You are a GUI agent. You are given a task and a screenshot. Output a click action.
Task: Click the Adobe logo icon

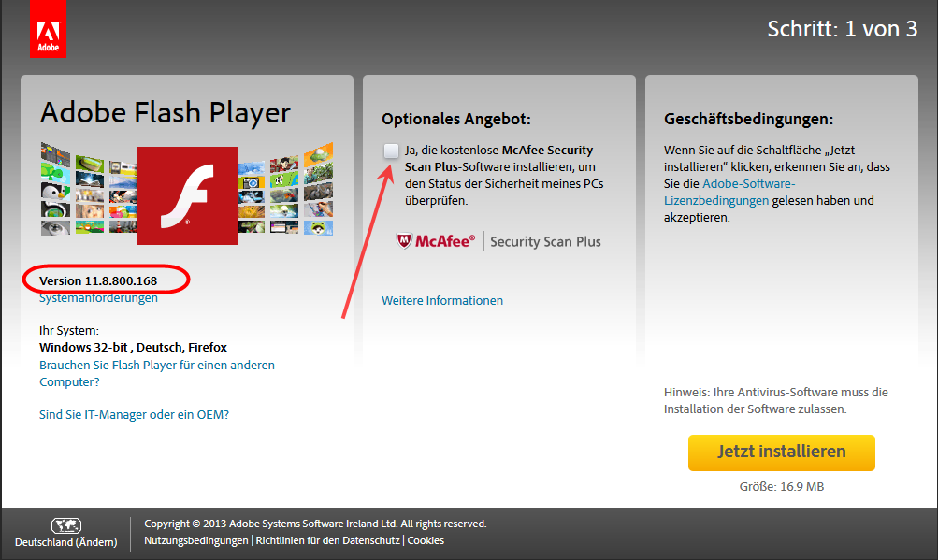(48, 29)
